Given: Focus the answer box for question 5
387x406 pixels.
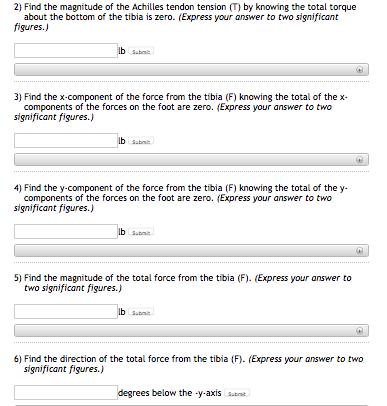Looking at the screenshot, I should click(x=66, y=311).
